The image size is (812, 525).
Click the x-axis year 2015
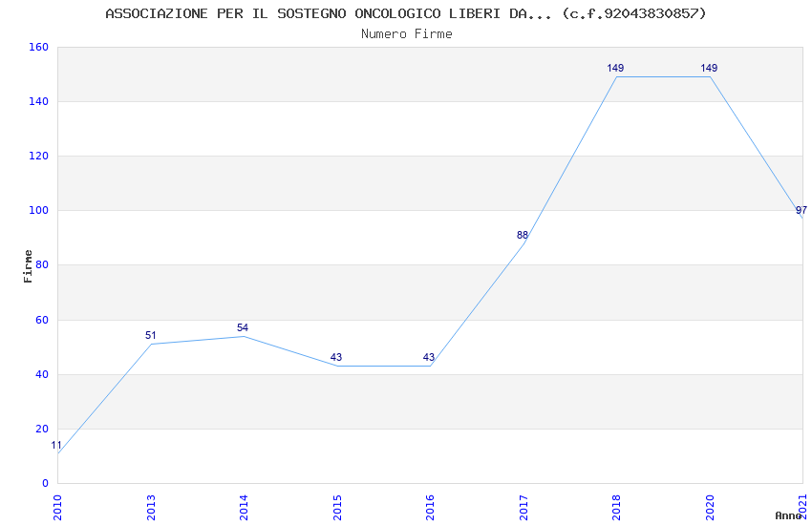pyautogui.click(x=337, y=508)
